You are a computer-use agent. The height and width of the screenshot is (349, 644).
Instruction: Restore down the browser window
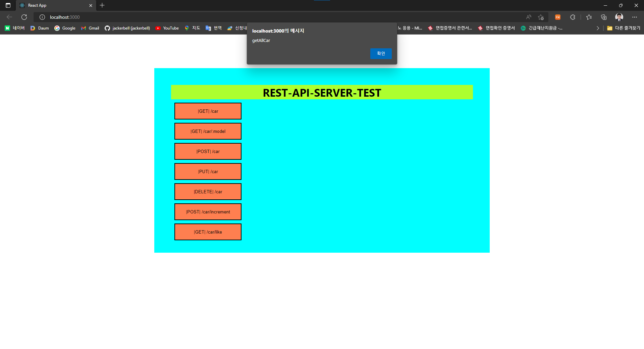click(621, 5)
